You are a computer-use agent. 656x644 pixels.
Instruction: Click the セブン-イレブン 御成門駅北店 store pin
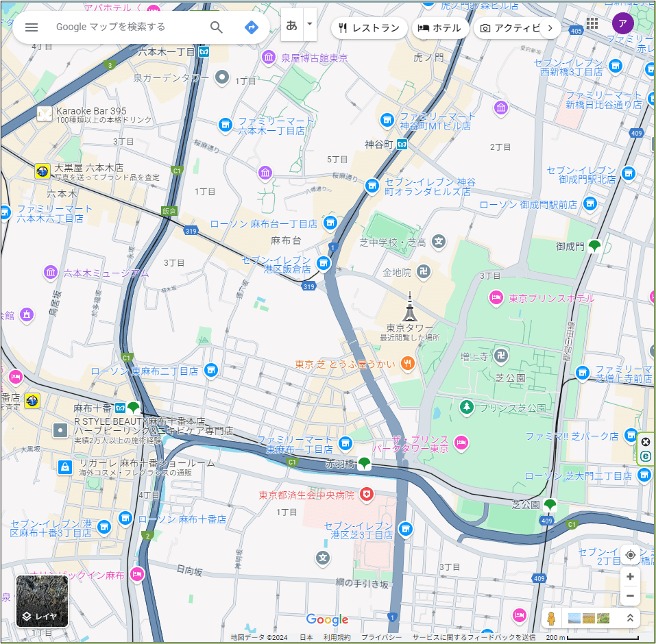click(x=629, y=173)
